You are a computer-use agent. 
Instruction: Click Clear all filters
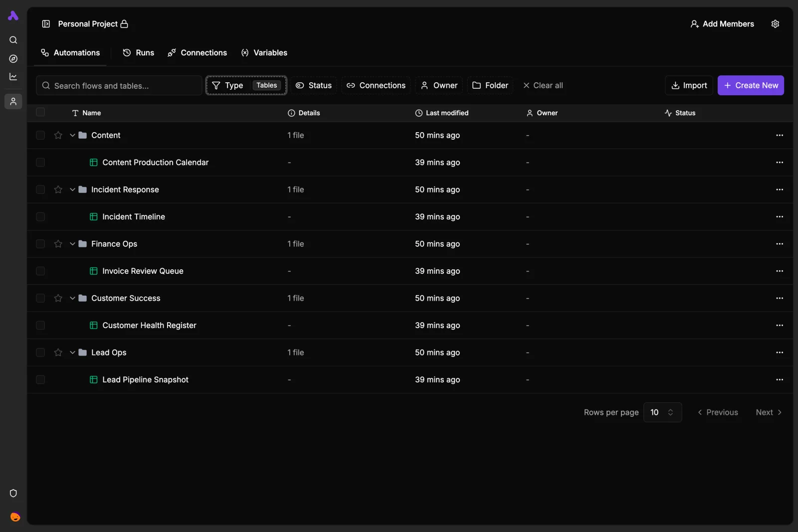tap(543, 85)
